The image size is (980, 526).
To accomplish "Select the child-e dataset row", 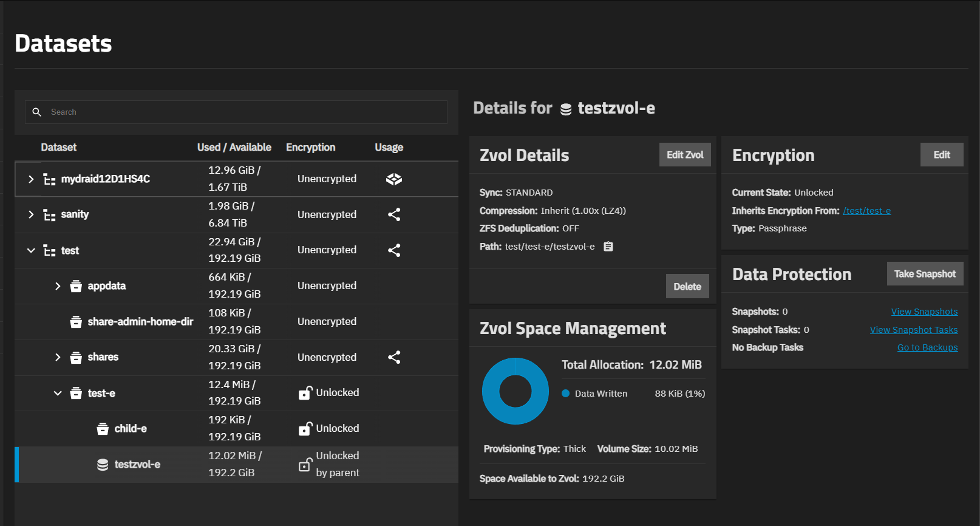I will [131, 429].
